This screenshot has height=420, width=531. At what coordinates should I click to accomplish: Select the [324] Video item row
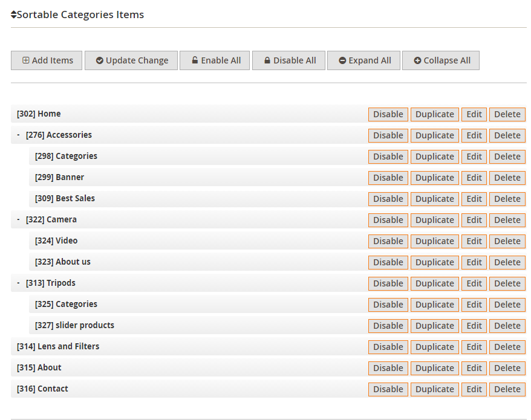(x=198, y=241)
